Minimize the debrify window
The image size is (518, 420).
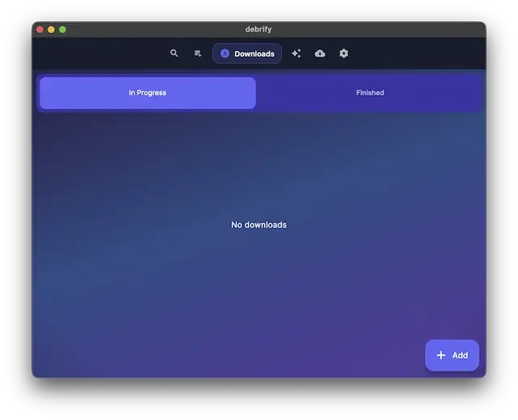[51, 29]
